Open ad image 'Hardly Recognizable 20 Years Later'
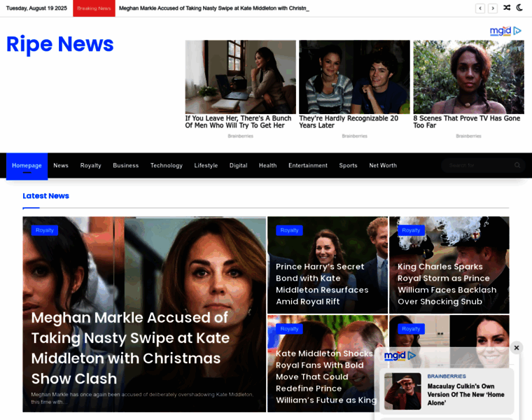 pyautogui.click(x=354, y=77)
